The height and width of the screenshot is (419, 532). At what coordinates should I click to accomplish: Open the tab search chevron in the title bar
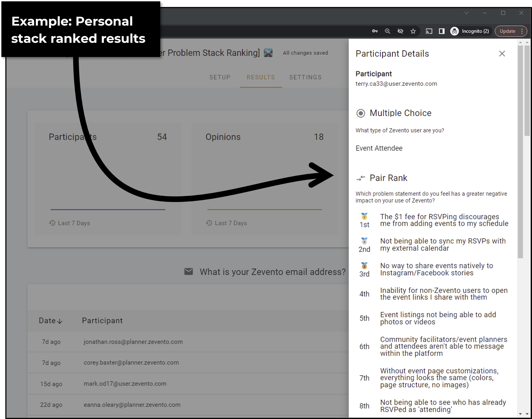point(466,13)
